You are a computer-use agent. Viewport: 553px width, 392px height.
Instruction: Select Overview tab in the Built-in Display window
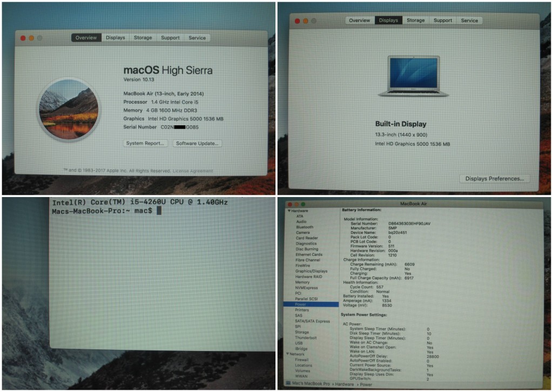pos(360,21)
